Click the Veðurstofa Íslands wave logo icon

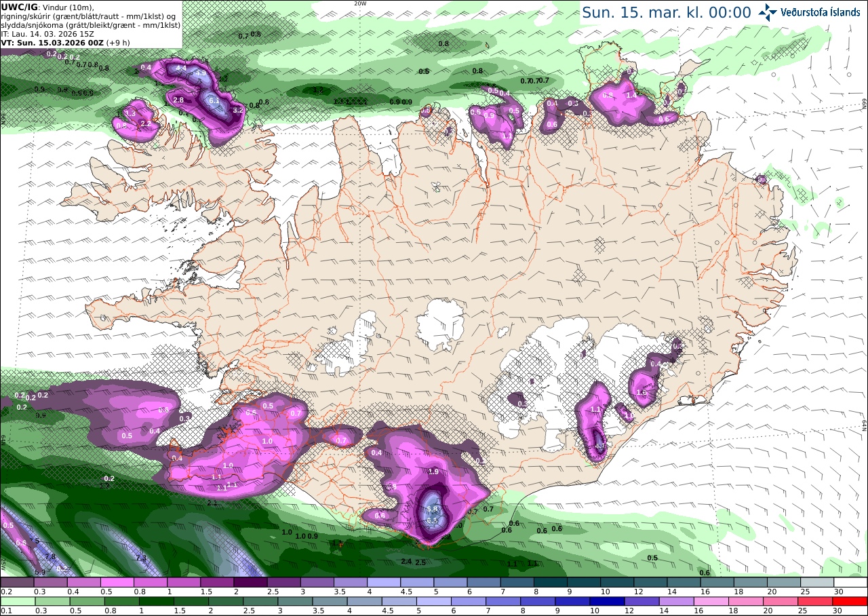tap(768, 12)
